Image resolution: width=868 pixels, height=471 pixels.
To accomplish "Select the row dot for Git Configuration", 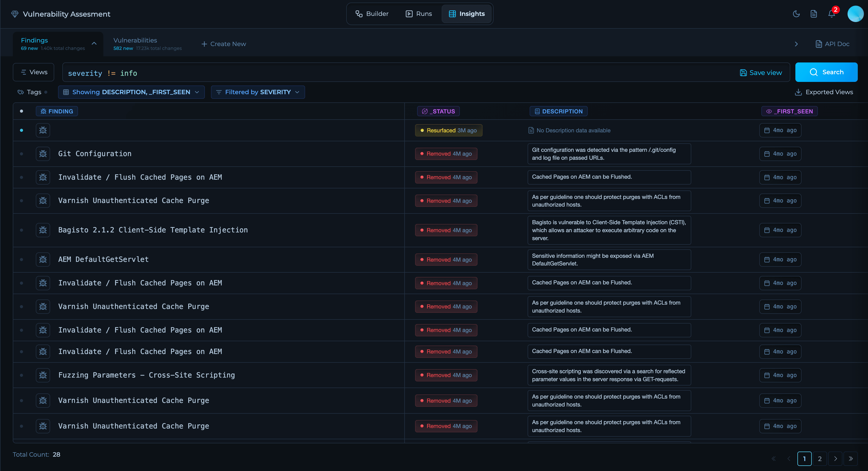I will [x=21, y=154].
